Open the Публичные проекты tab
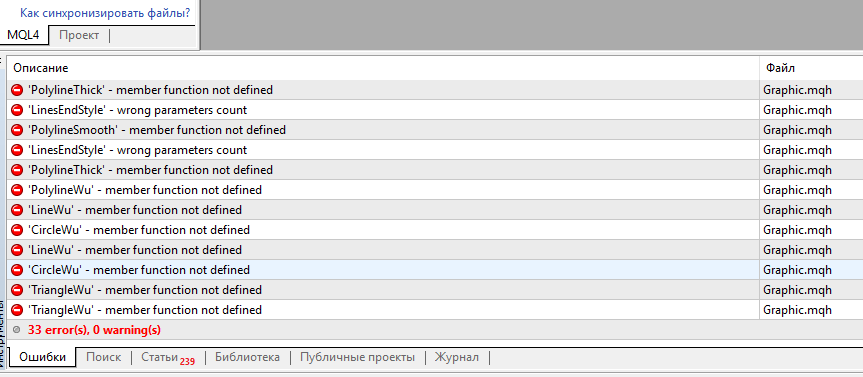This screenshot has height=377, width=863. [357, 357]
